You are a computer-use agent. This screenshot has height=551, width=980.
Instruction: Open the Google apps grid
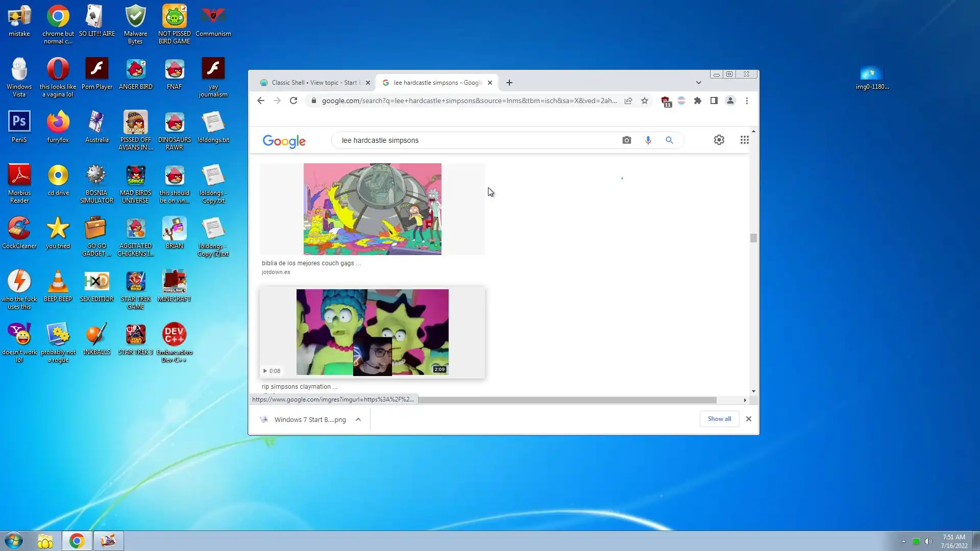(x=744, y=140)
